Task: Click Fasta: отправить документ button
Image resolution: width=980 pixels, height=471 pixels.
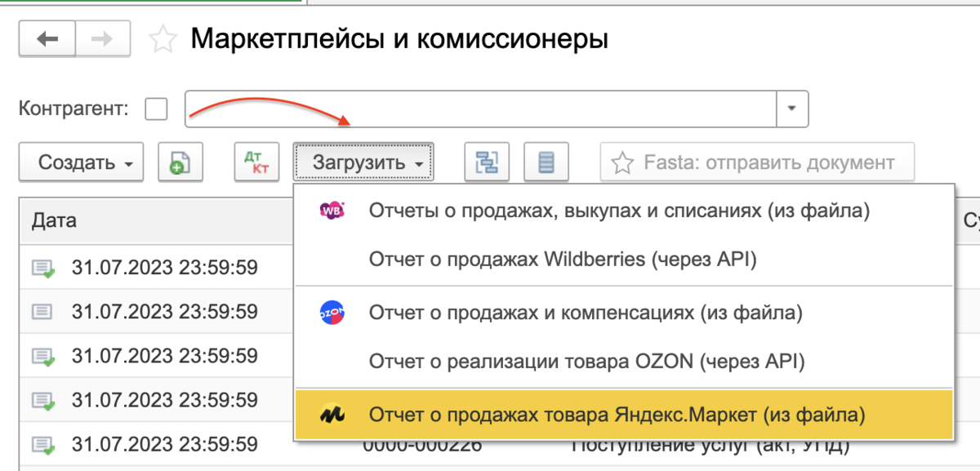Action: 757,162
